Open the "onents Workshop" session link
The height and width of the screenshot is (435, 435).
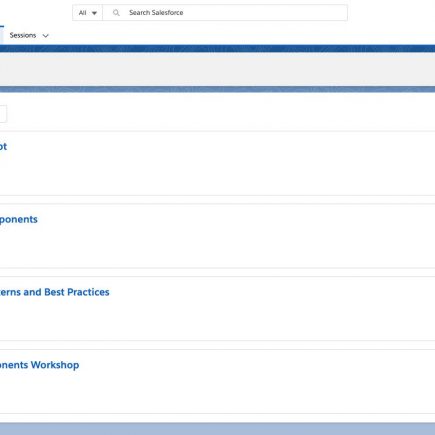(x=39, y=365)
